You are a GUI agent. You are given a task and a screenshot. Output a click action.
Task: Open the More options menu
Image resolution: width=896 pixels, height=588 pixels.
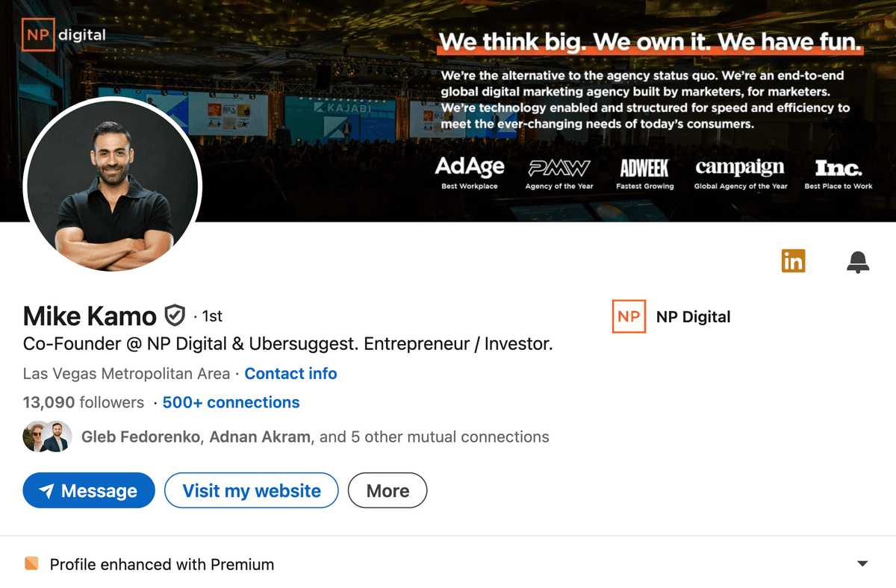388,490
